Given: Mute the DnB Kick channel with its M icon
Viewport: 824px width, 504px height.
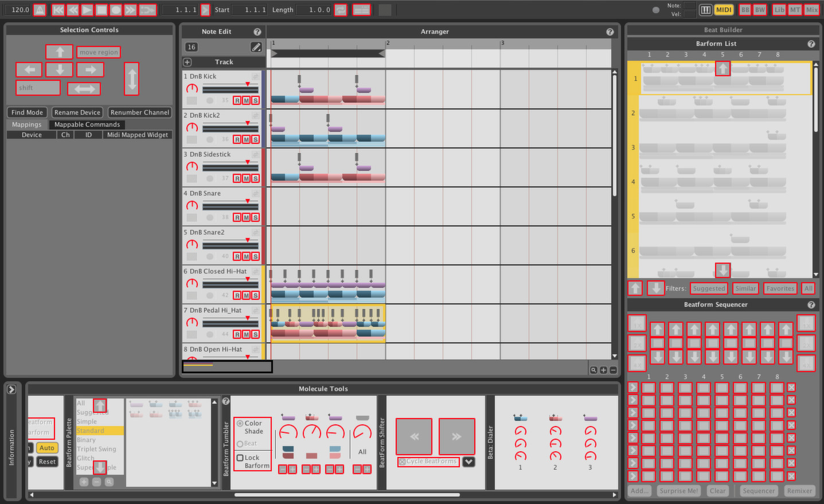Looking at the screenshot, I should pos(247,100).
